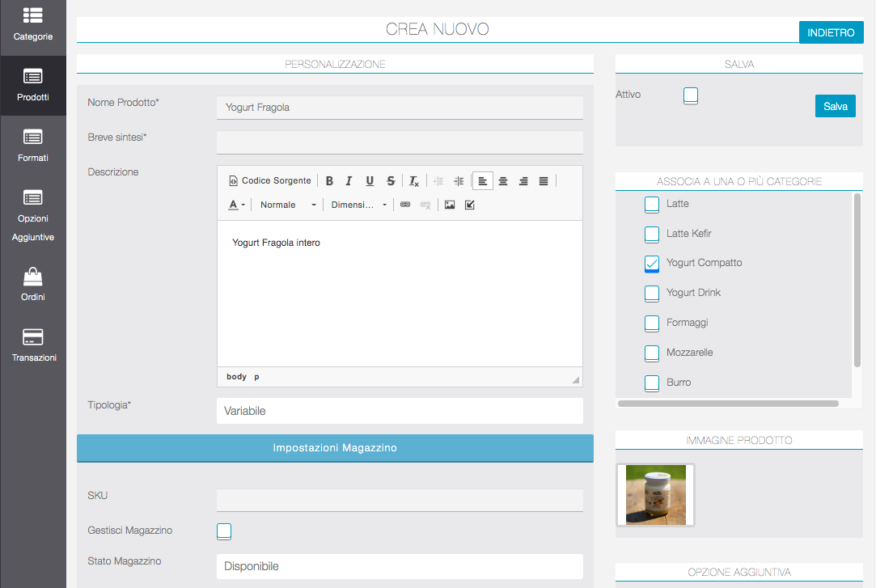Uncheck the Yogurt Compatto category

(652, 264)
